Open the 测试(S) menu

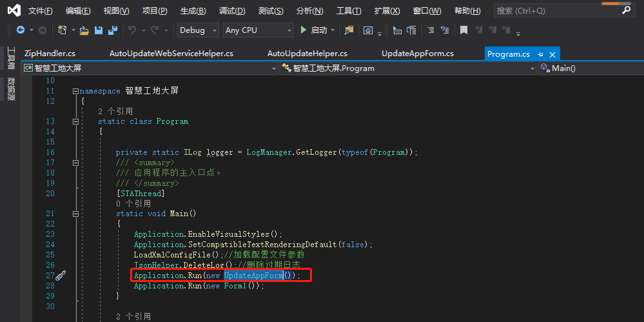click(x=271, y=11)
